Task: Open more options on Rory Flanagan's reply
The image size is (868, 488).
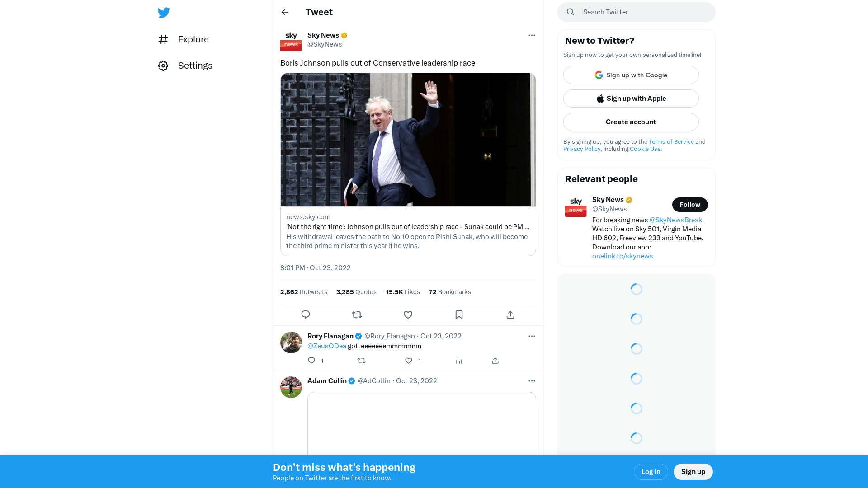Action: pyautogui.click(x=532, y=336)
